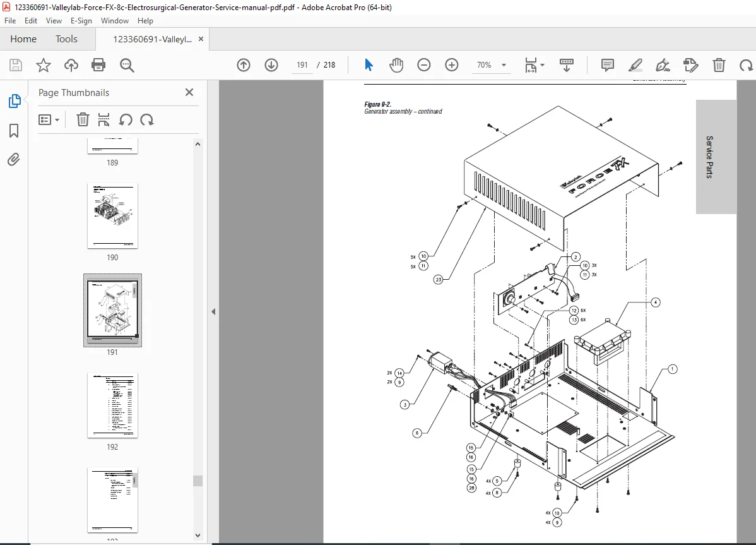Open the 70% zoom level dropdown

[504, 65]
